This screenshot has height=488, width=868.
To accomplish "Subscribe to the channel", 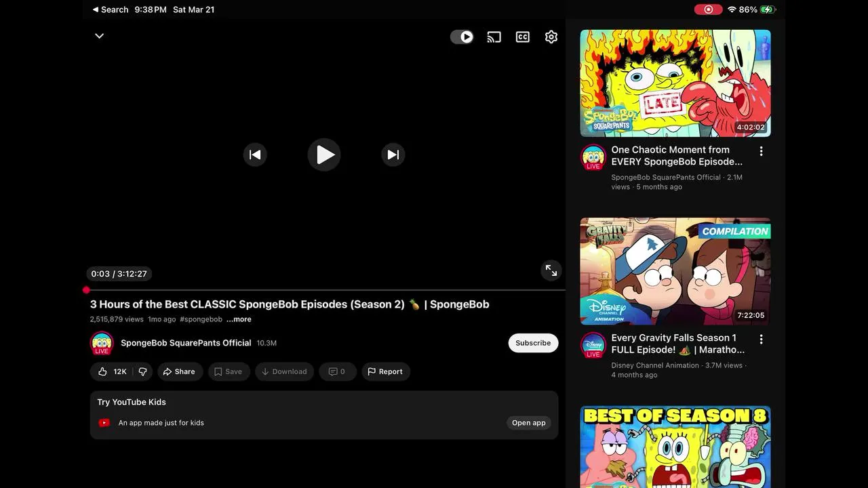I will point(533,343).
